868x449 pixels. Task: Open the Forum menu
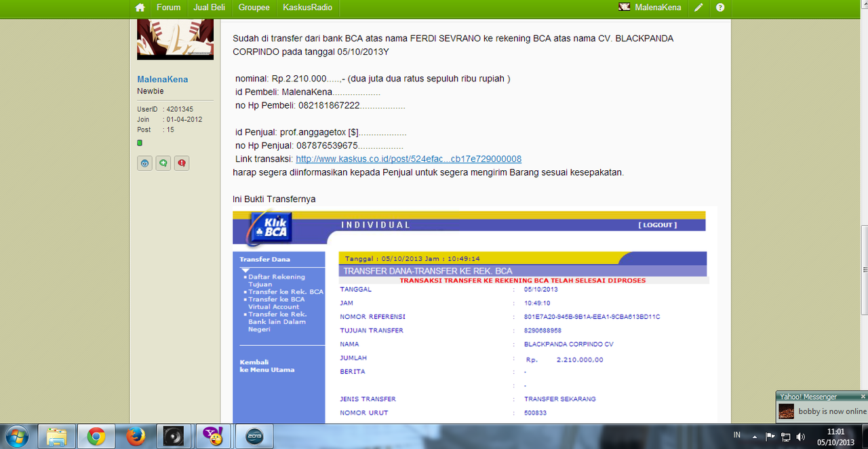(169, 7)
